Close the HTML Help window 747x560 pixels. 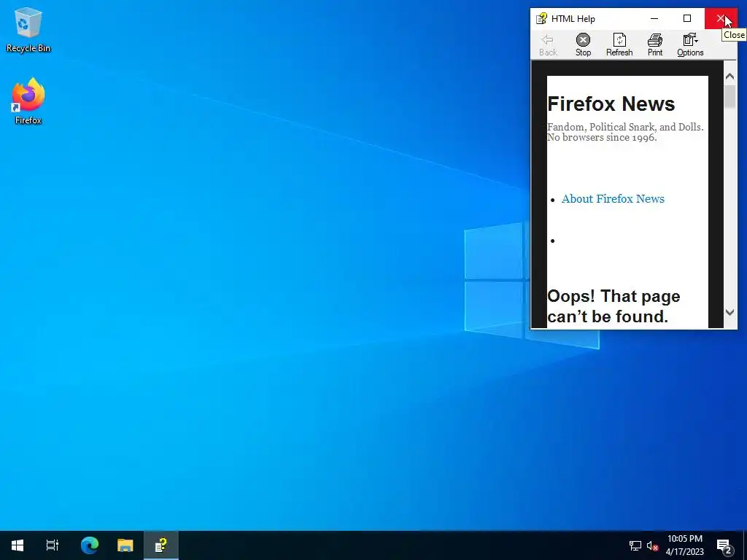point(721,18)
